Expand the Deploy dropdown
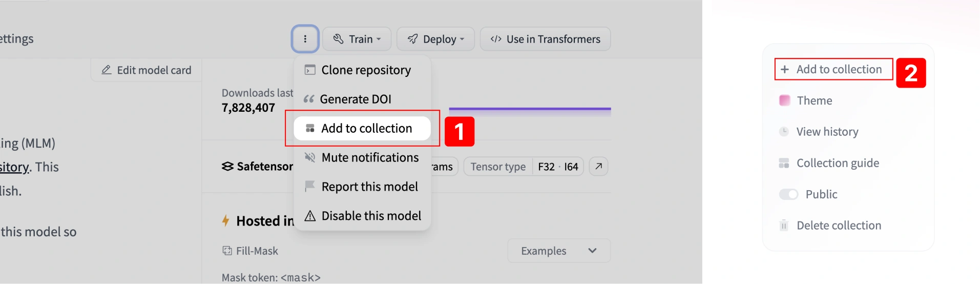 click(x=436, y=39)
